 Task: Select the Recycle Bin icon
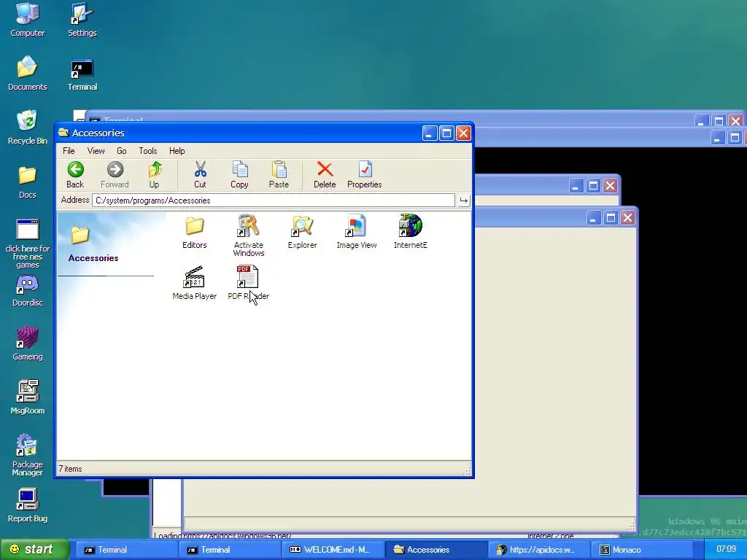pos(28,128)
